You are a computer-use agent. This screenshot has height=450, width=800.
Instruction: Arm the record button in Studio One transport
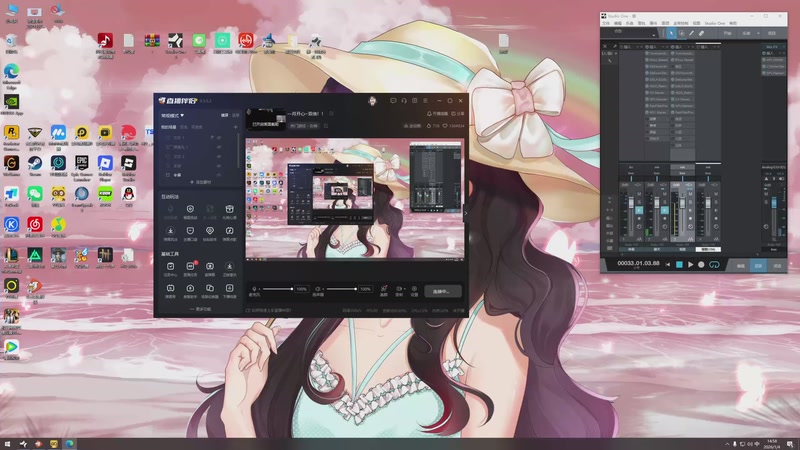[701, 264]
